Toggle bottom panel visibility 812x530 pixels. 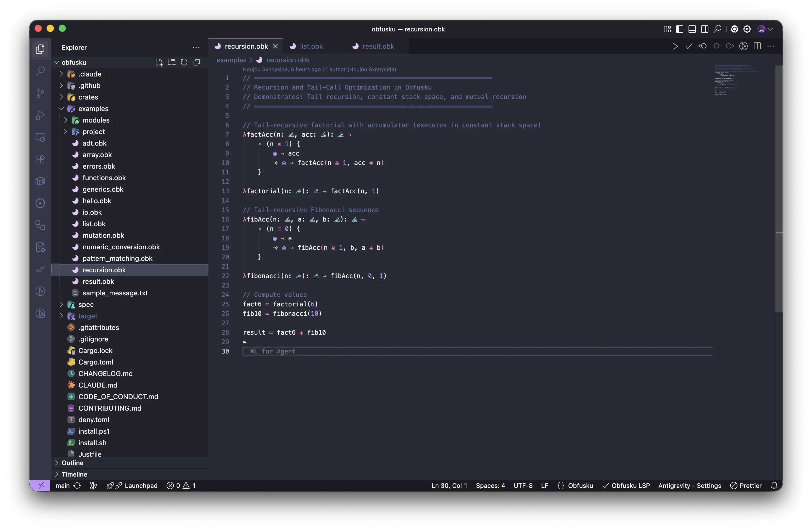tap(692, 29)
